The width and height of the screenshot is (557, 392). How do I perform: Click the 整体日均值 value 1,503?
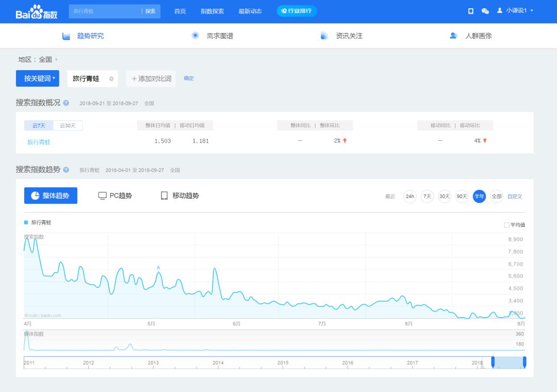(x=162, y=141)
